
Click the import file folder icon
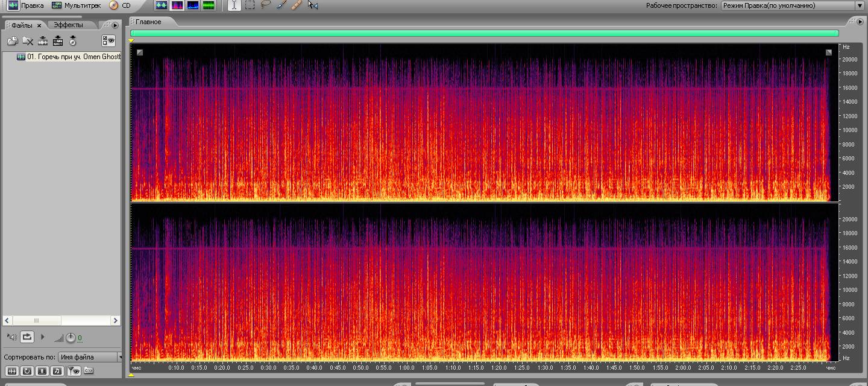12,41
